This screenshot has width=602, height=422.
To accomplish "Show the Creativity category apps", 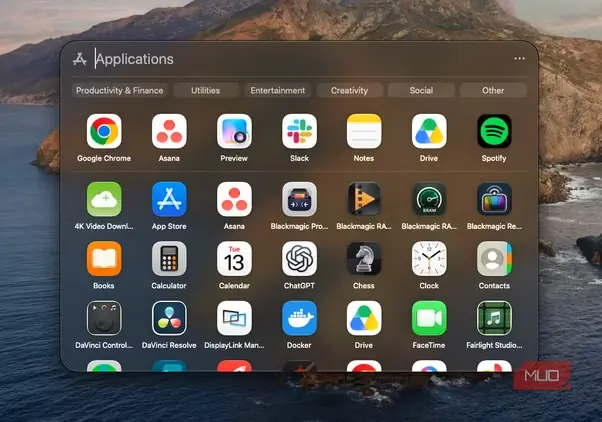I will pyautogui.click(x=349, y=91).
